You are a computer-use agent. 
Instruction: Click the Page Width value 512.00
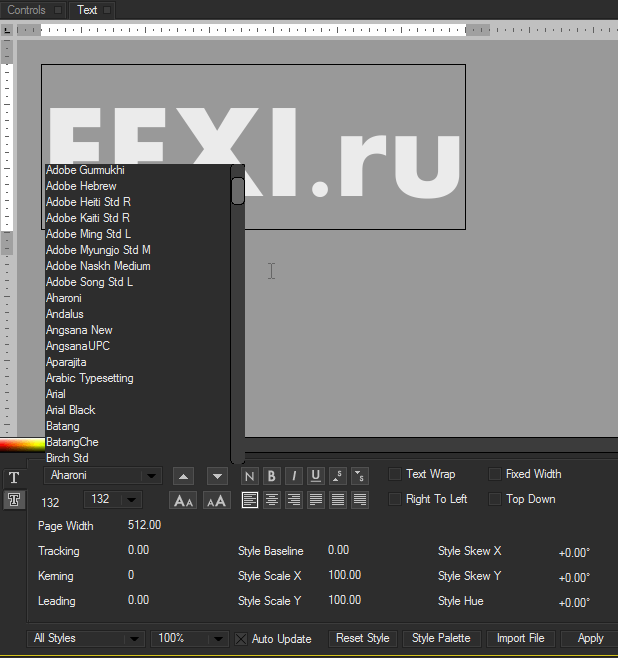144,525
